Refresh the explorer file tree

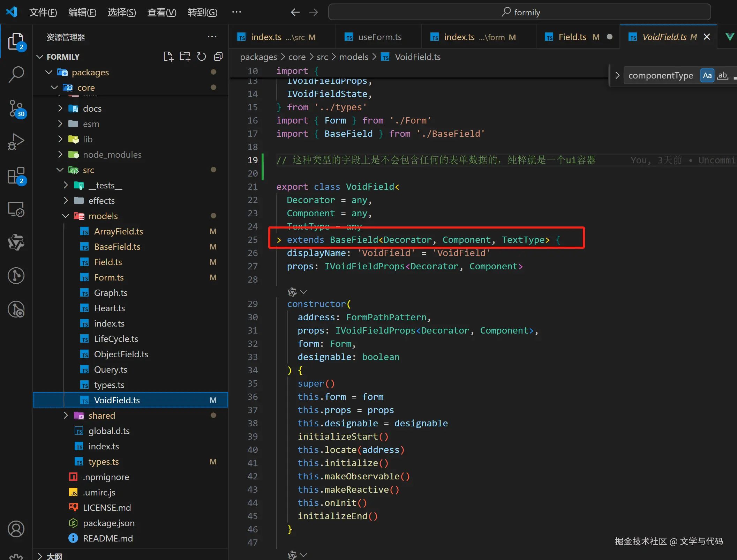coord(202,57)
